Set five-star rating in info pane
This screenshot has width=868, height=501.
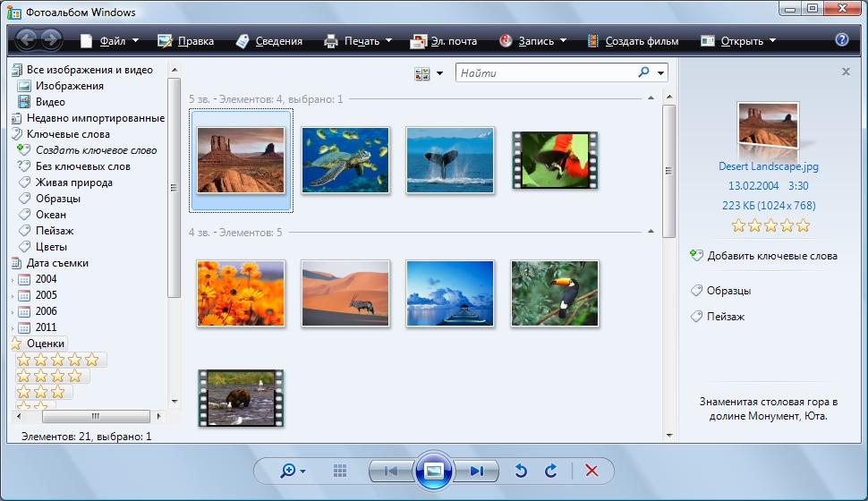pyautogui.click(x=804, y=225)
